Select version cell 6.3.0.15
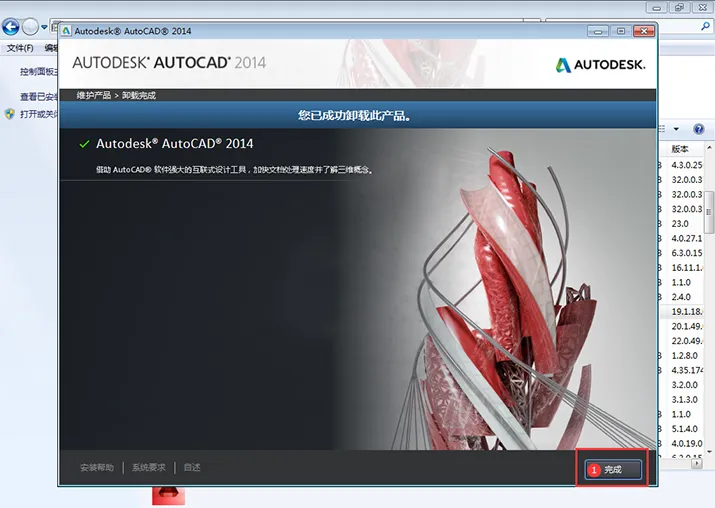The image size is (715, 508). (x=687, y=253)
